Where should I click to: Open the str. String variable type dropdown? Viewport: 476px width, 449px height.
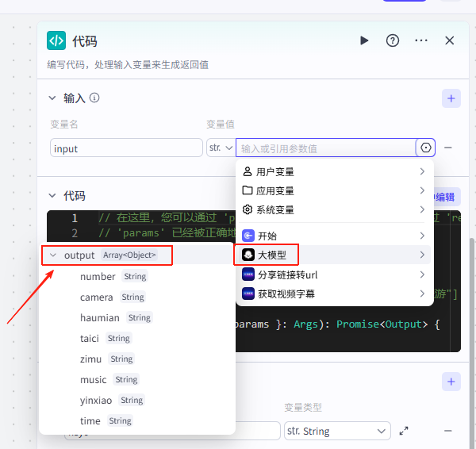[x=337, y=431]
